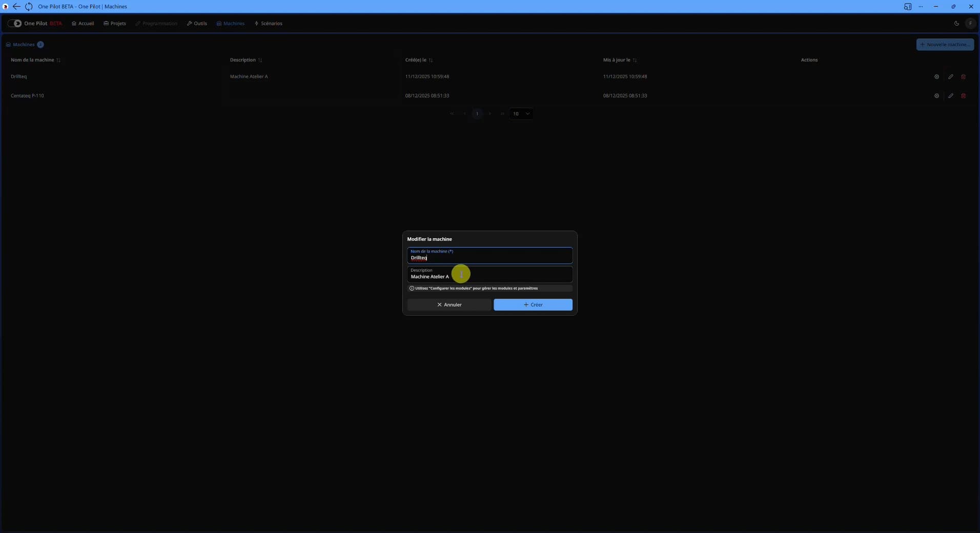The width and height of the screenshot is (980, 533).
Task: Open the Projets page
Action: pos(114,24)
